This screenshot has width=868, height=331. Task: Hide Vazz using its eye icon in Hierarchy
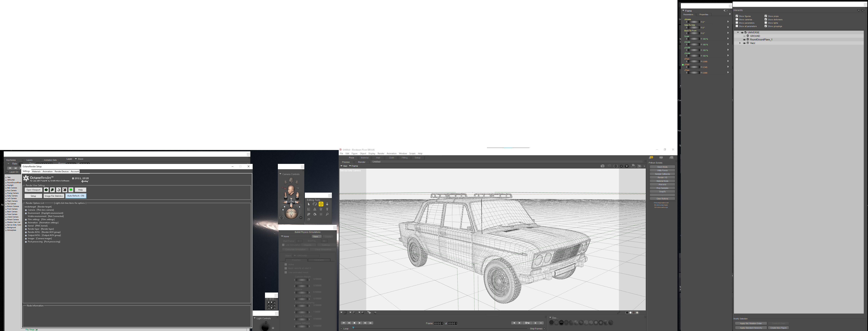744,43
